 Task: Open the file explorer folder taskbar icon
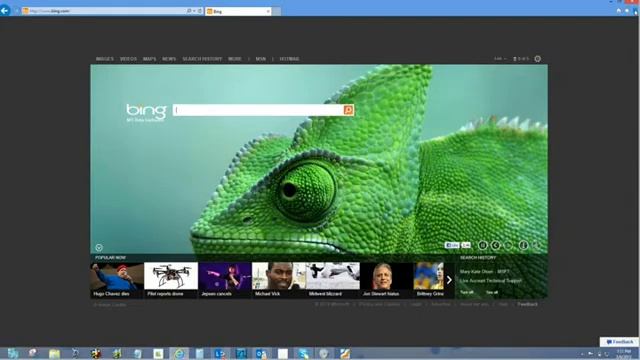click(x=54, y=353)
